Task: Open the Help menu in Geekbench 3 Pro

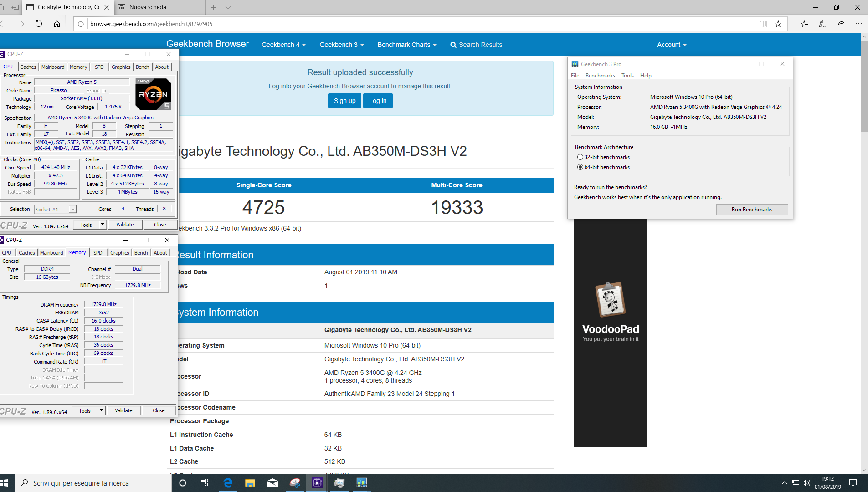Action: click(x=646, y=76)
